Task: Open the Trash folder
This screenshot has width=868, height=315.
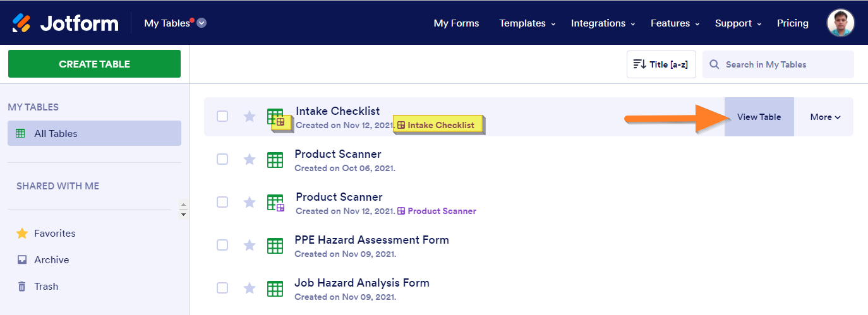Action: click(x=45, y=287)
